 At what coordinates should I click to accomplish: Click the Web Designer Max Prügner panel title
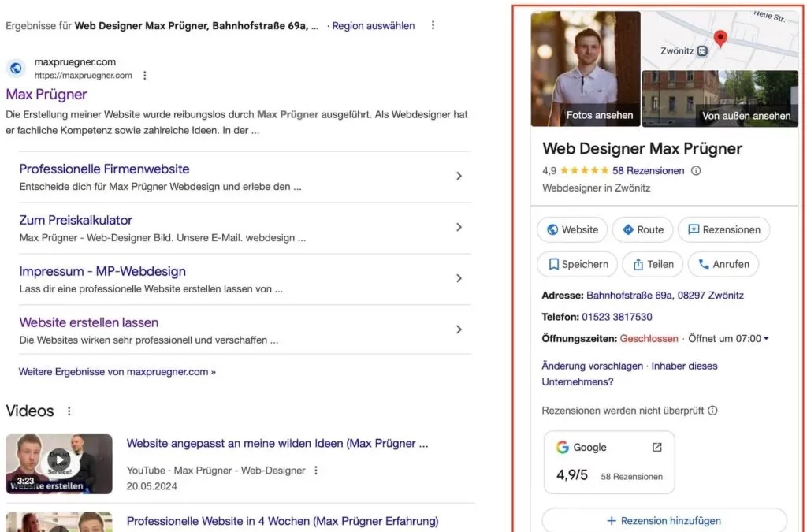(x=642, y=148)
